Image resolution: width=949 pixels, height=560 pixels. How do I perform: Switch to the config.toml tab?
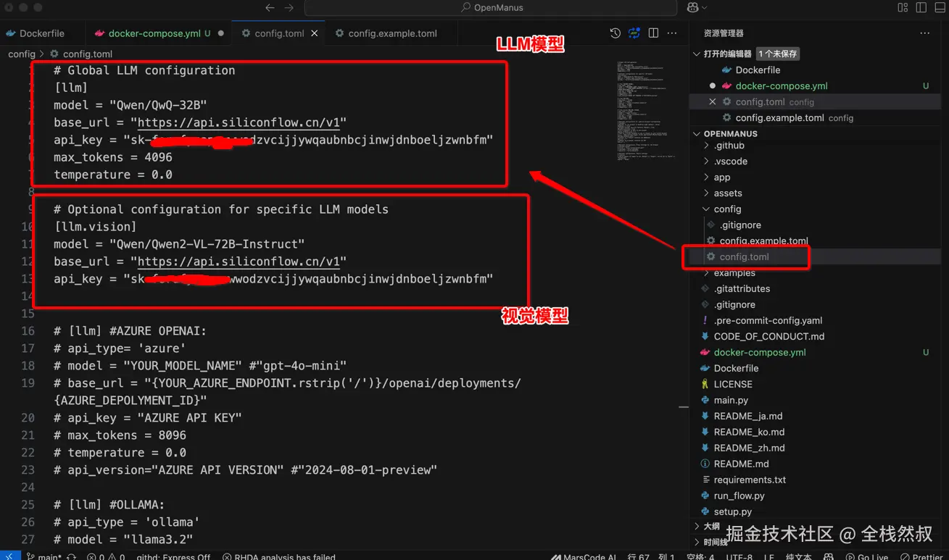coord(279,33)
